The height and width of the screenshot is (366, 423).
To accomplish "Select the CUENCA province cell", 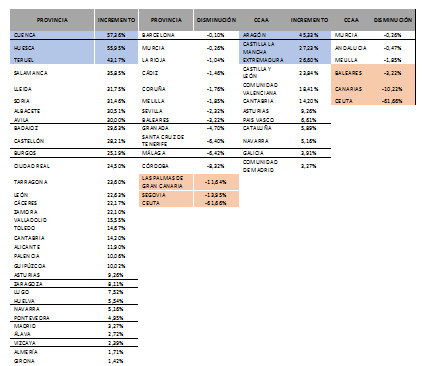I will pyautogui.click(x=52, y=35).
